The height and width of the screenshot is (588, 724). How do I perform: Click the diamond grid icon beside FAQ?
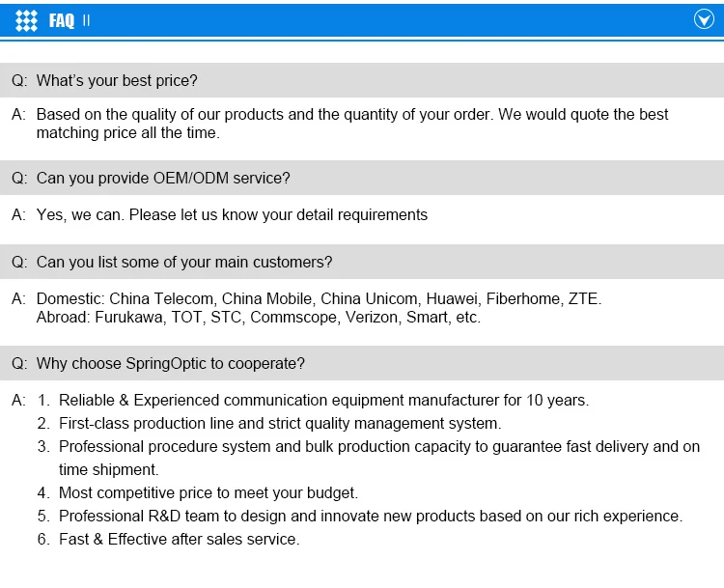26,20
